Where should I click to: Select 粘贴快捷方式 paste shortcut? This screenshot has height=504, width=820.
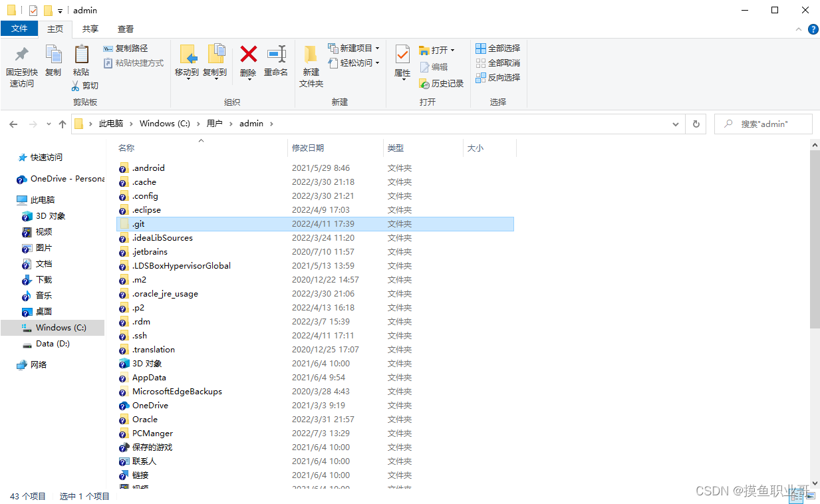pyautogui.click(x=134, y=63)
